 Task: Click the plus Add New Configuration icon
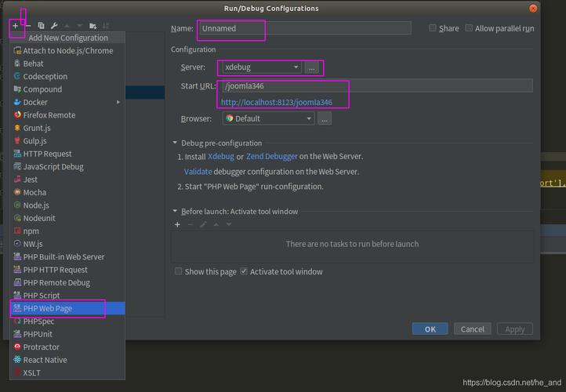15,26
